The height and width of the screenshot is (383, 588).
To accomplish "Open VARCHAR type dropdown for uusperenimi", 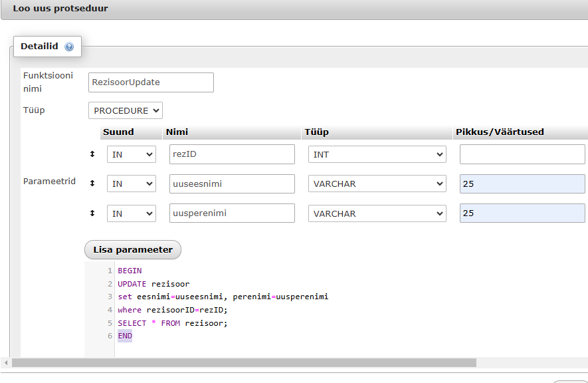I will click(x=377, y=213).
